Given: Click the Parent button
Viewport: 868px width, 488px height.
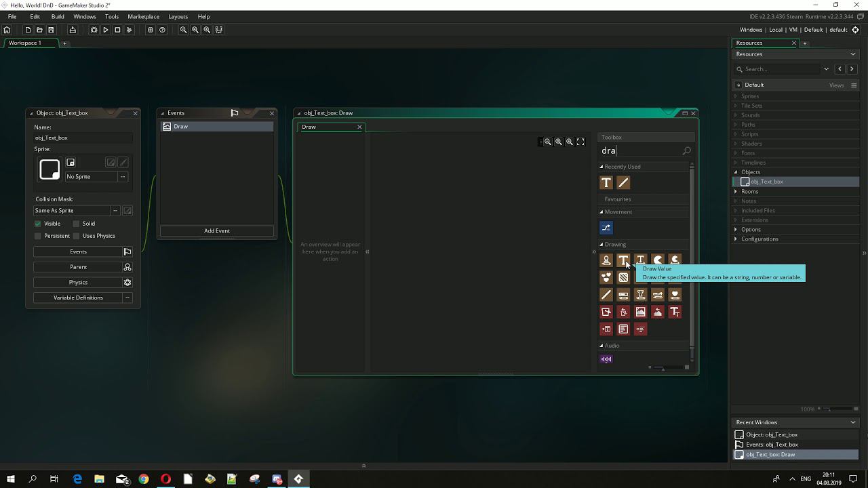Looking at the screenshot, I should [x=78, y=267].
